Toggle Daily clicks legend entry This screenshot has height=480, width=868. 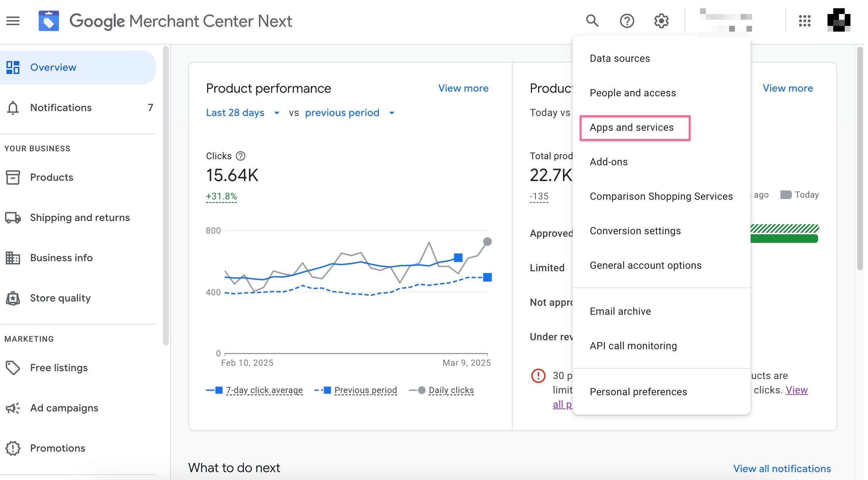(x=441, y=390)
